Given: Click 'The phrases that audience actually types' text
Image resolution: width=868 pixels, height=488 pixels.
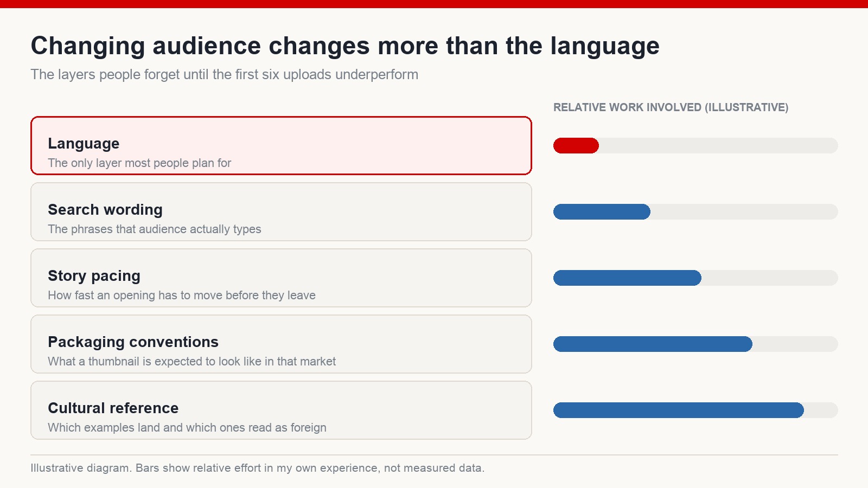Looking at the screenshot, I should (155, 229).
